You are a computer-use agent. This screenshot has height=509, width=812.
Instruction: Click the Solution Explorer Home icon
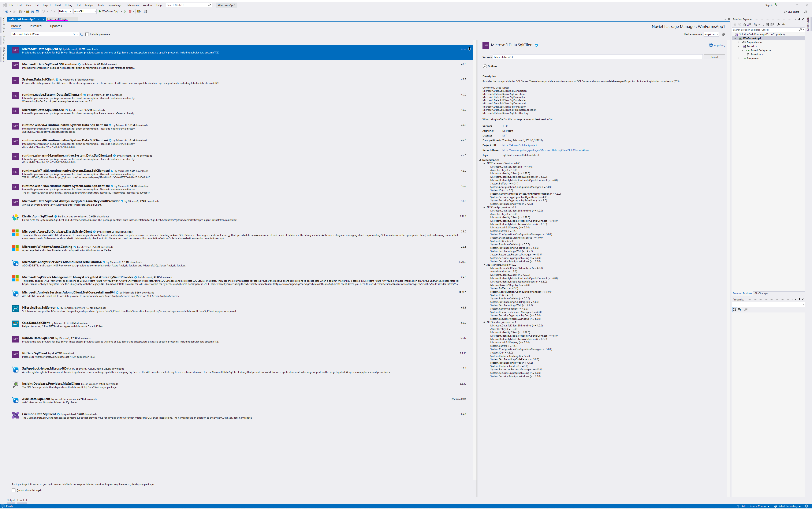(744, 25)
